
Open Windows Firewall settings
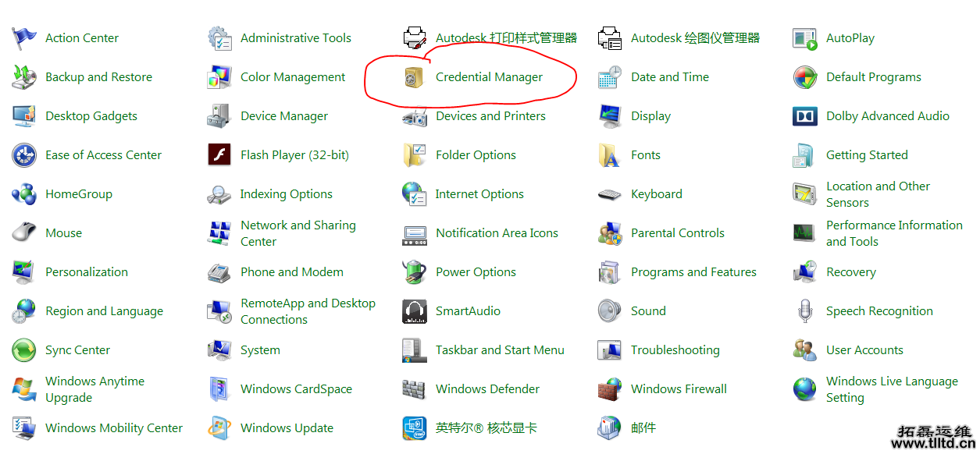pos(678,388)
